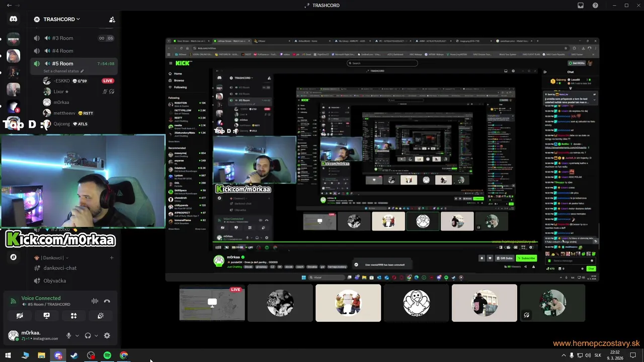Click the pencil icon next to channel status
644x362 pixels.
[x=83, y=71]
